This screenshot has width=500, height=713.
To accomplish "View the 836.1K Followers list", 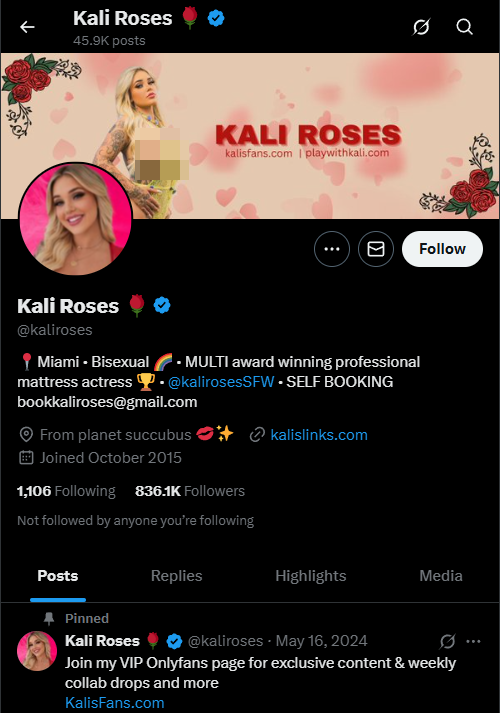I will pyautogui.click(x=190, y=491).
